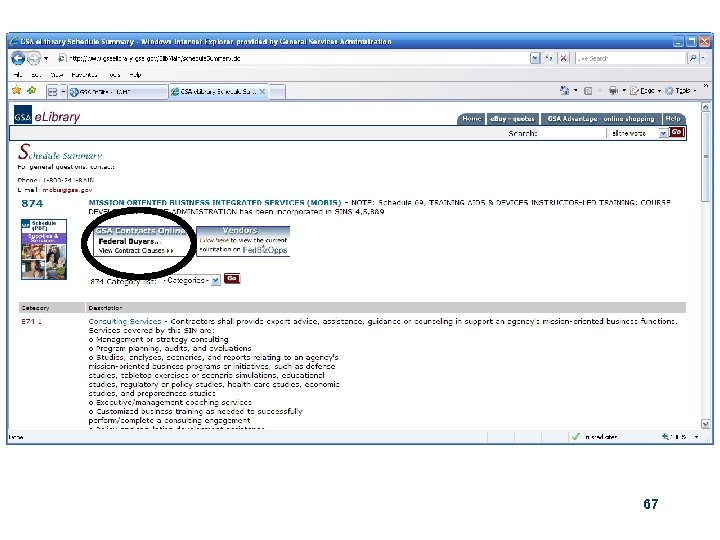The image size is (720, 540).
Task: Open the eLibrary Help tab
Action: [x=673, y=118]
